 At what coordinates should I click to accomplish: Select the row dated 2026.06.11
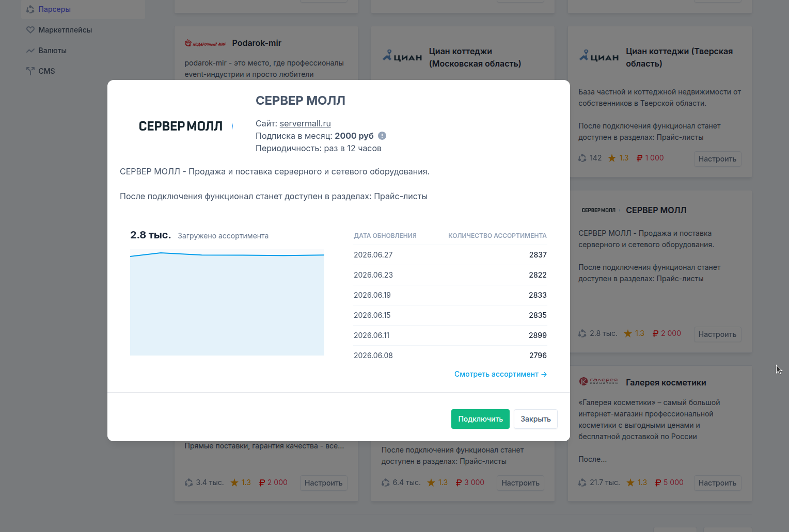coord(450,335)
